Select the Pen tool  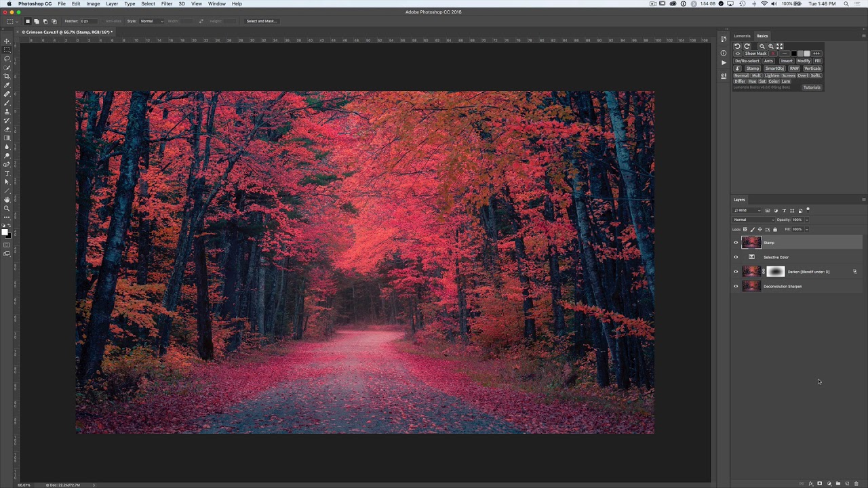[x=7, y=164]
